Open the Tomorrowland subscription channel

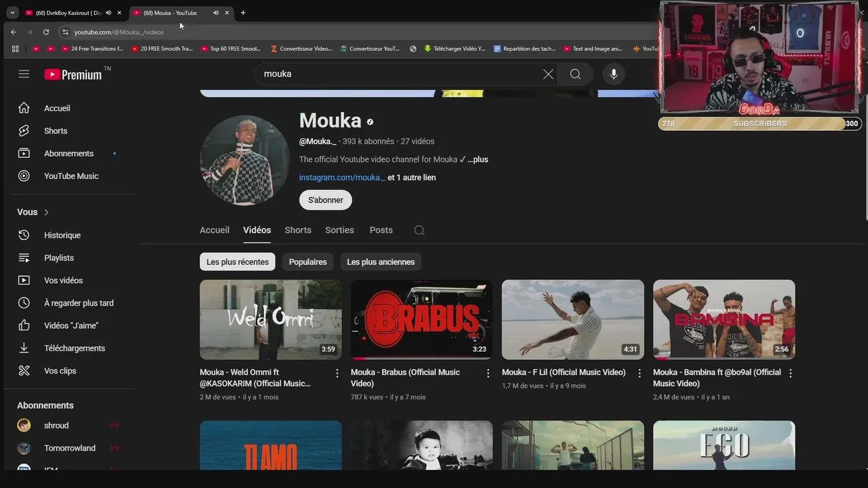click(68, 448)
